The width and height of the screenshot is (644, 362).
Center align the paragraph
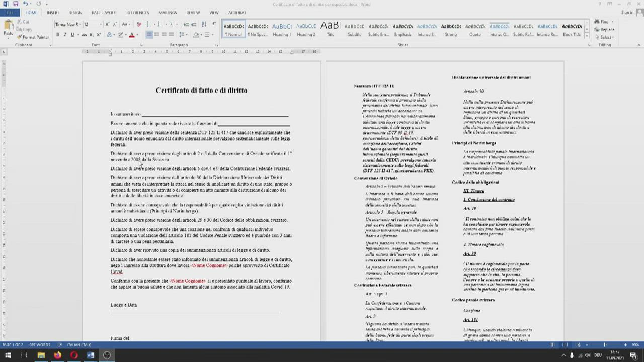point(156,35)
